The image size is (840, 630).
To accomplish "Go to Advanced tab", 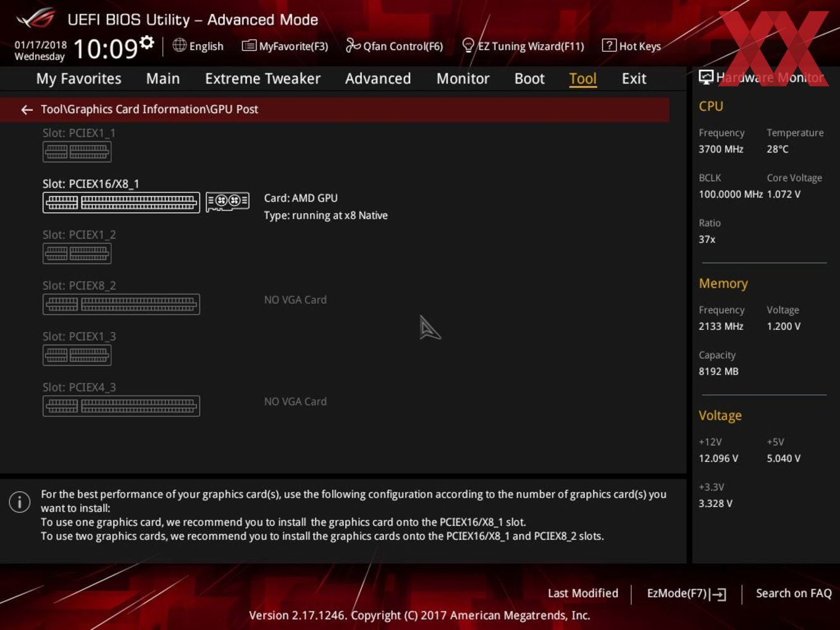I will tap(378, 78).
